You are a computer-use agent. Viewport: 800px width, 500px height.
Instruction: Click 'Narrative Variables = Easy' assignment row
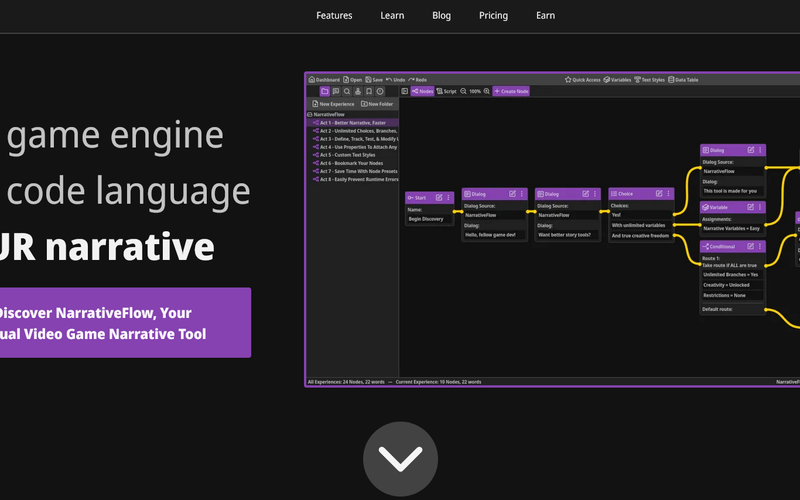(733, 229)
